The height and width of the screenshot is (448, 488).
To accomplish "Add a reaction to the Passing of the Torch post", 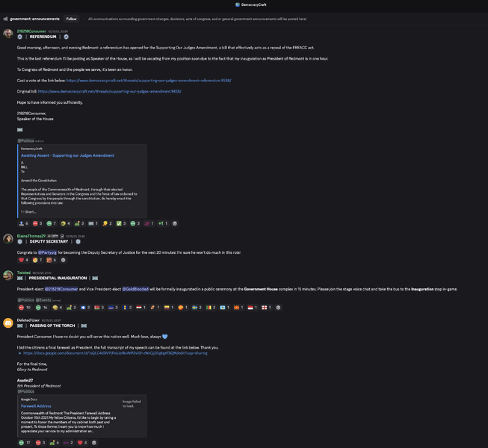I will tap(94, 443).
